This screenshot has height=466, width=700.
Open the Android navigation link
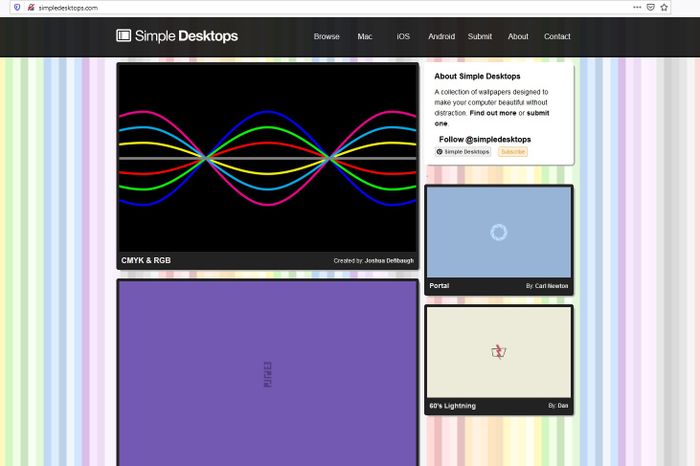(441, 37)
